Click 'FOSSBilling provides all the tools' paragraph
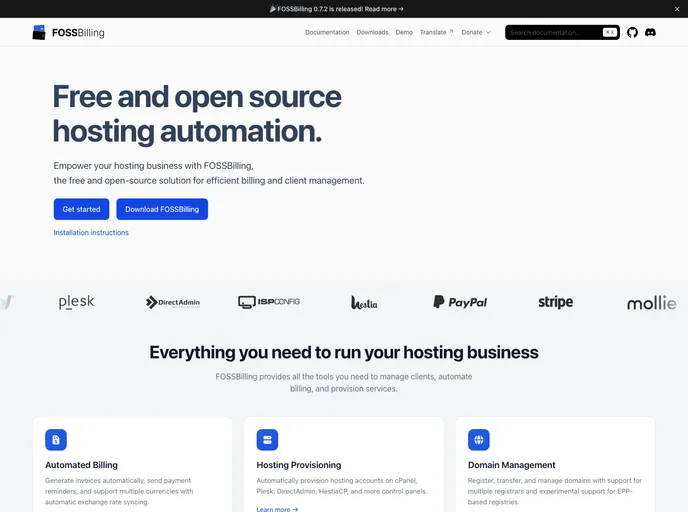The image size is (688, 512). pyautogui.click(x=344, y=383)
